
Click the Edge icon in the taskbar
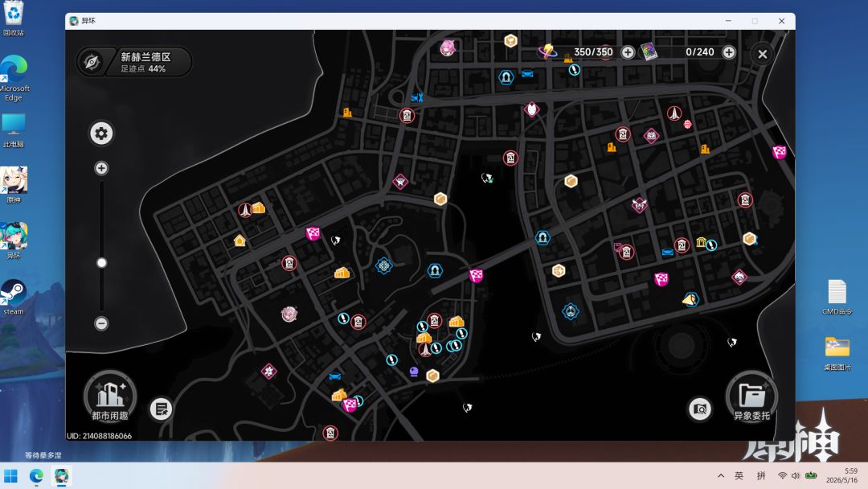tap(36, 475)
